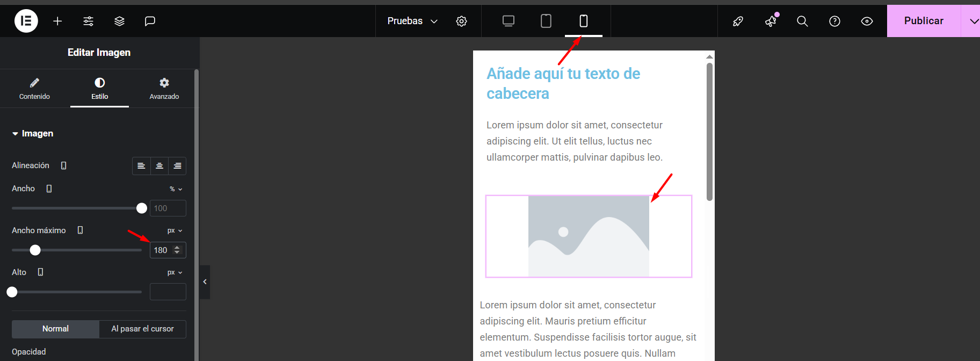The height and width of the screenshot is (361, 980).
Task: Open the Pruebas document dropdown
Action: tap(412, 21)
